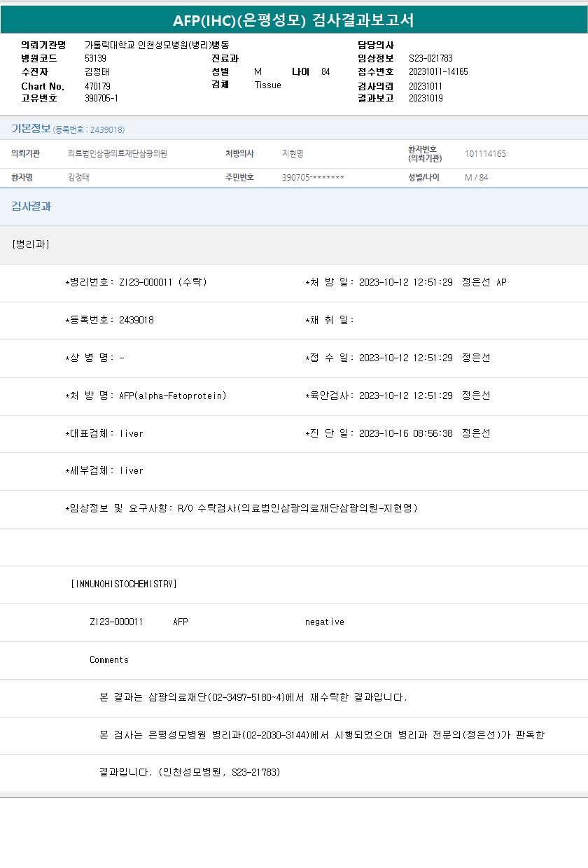The image size is (588, 868).
Task: Click the 대표검체 liver line
Action: [x=104, y=433]
